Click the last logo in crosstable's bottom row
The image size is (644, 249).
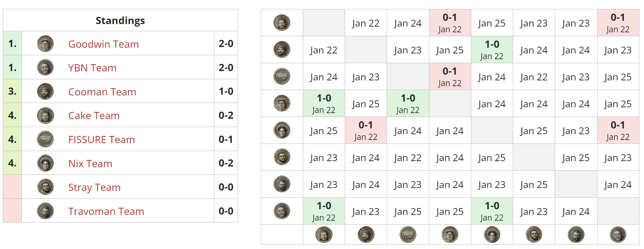coord(618,235)
